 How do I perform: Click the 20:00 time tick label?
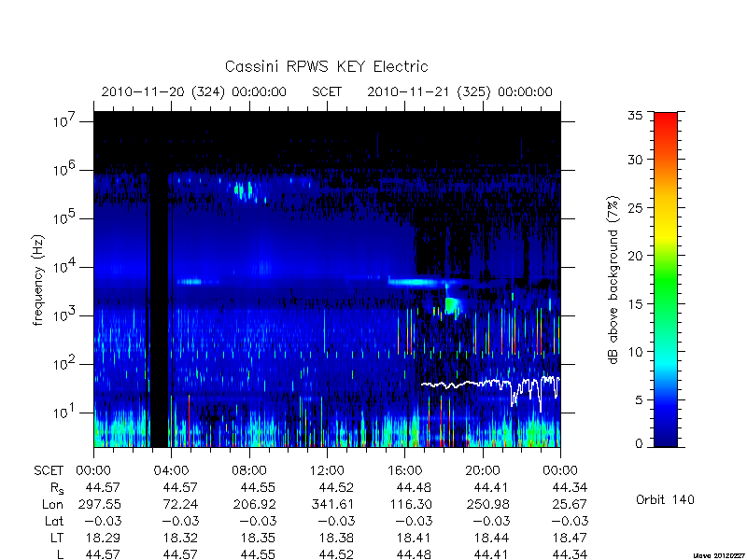(483, 471)
